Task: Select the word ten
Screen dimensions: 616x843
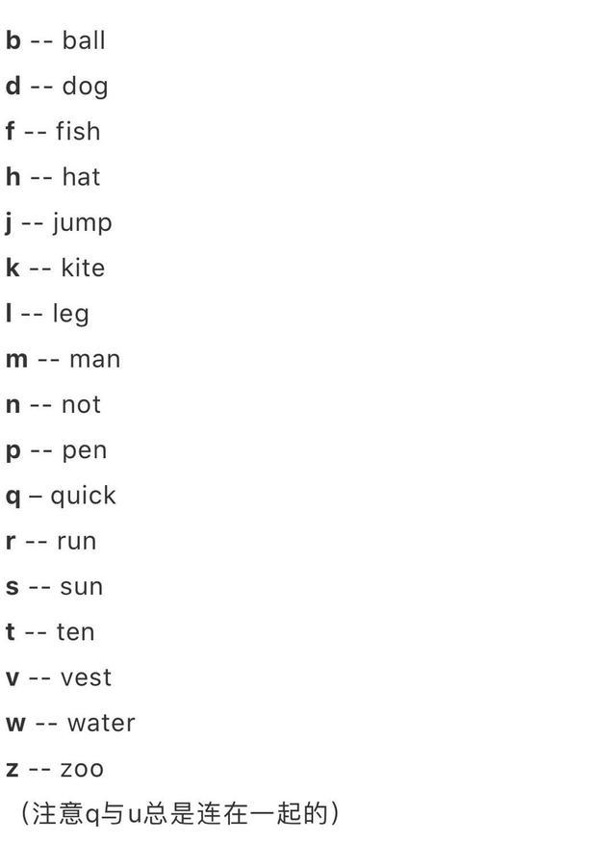Action: click(x=76, y=632)
